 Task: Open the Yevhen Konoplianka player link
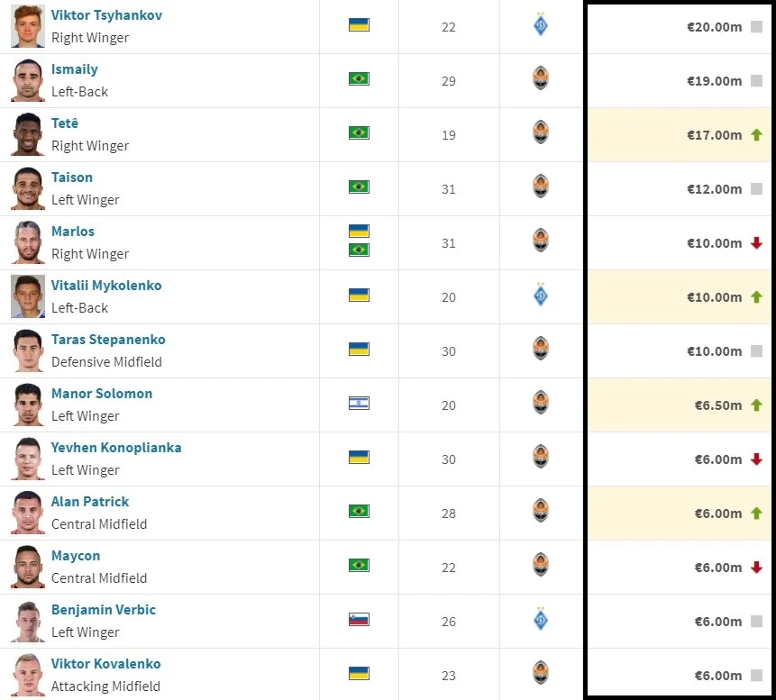click(x=116, y=448)
